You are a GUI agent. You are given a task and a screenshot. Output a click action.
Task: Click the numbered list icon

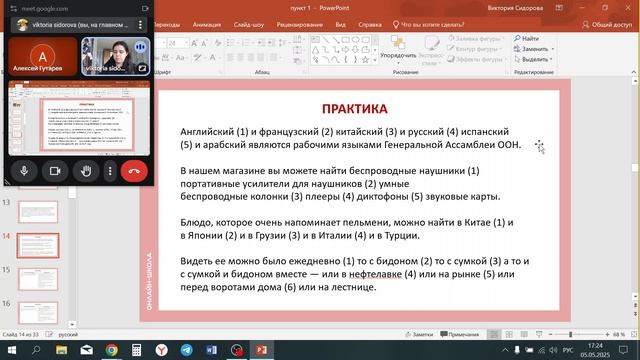[x=246, y=43]
